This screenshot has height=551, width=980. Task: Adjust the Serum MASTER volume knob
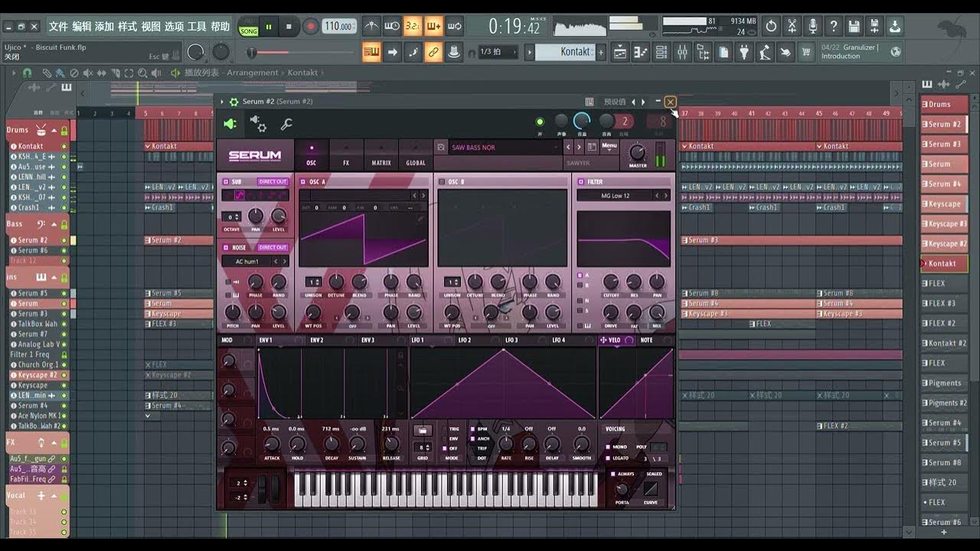638,151
